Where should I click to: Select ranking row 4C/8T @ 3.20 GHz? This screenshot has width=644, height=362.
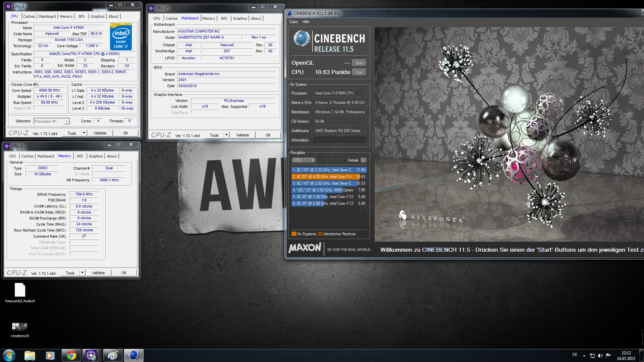click(329, 197)
